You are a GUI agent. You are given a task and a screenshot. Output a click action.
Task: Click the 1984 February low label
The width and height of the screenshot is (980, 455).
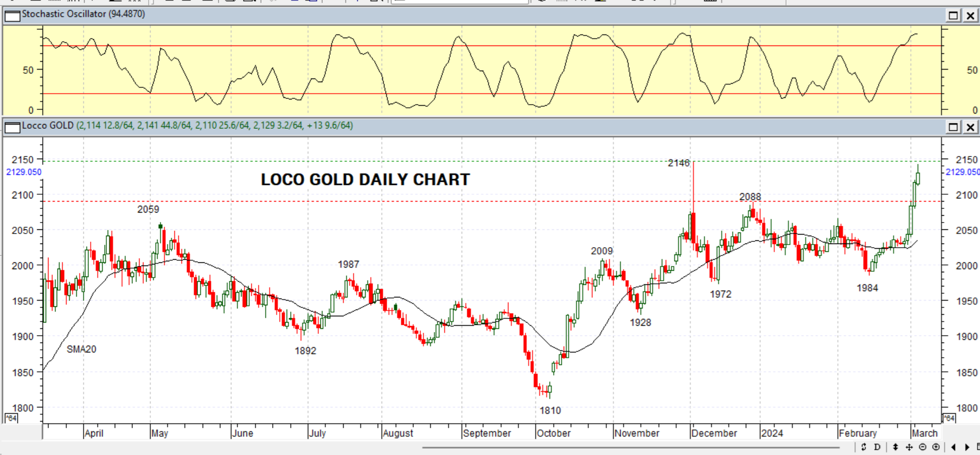867,288
